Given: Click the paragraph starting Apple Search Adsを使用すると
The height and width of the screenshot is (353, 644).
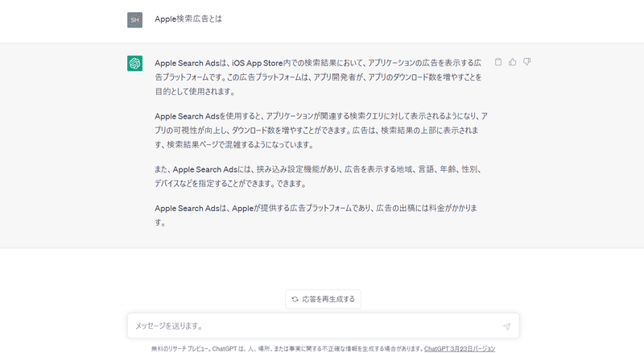Looking at the screenshot, I should [x=321, y=130].
